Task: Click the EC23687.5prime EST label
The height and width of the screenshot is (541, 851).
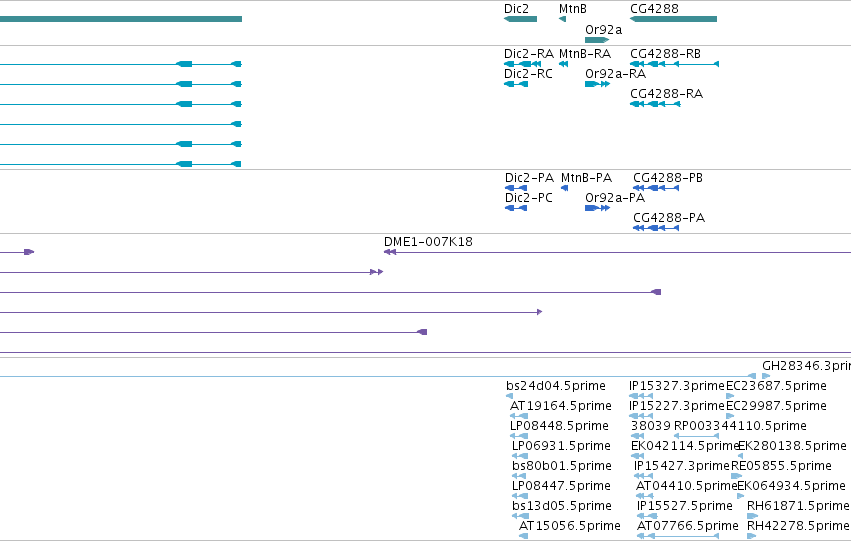Action: point(776,386)
